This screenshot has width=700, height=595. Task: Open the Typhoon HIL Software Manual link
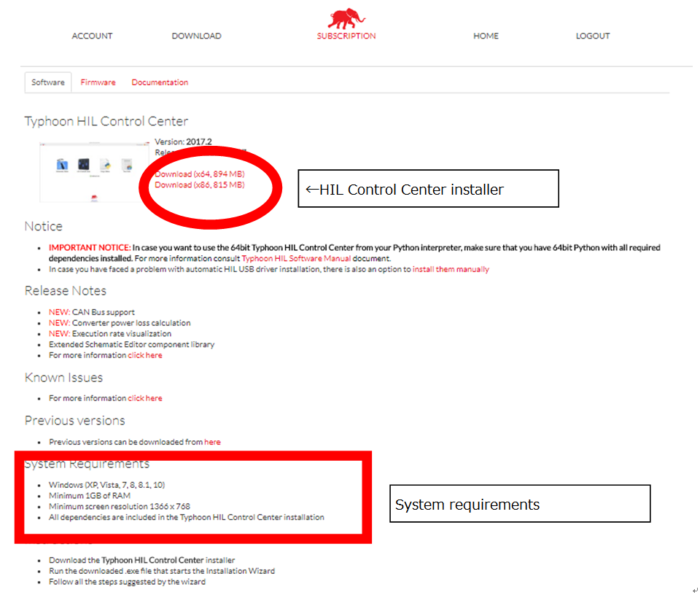(x=296, y=258)
